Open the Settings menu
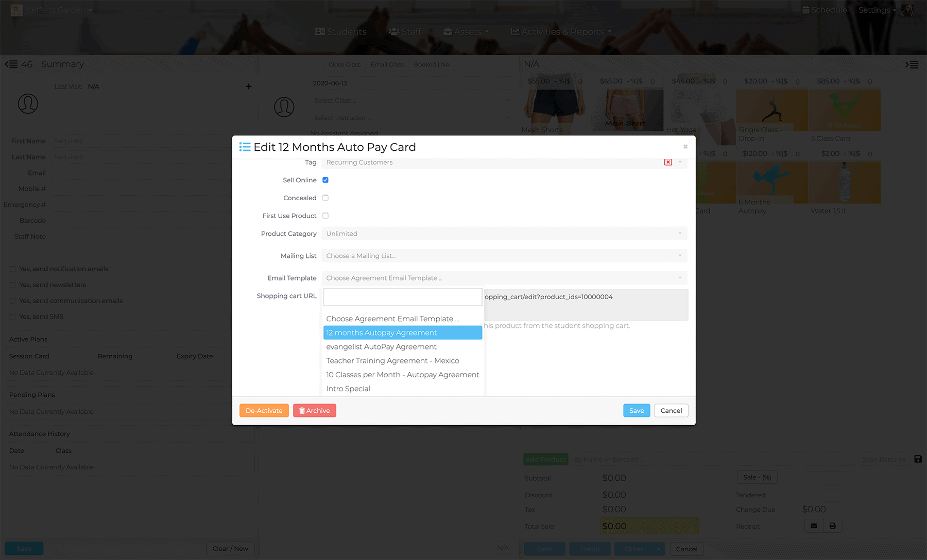Image resolution: width=927 pixels, height=560 pixels. tap(875, 9)
